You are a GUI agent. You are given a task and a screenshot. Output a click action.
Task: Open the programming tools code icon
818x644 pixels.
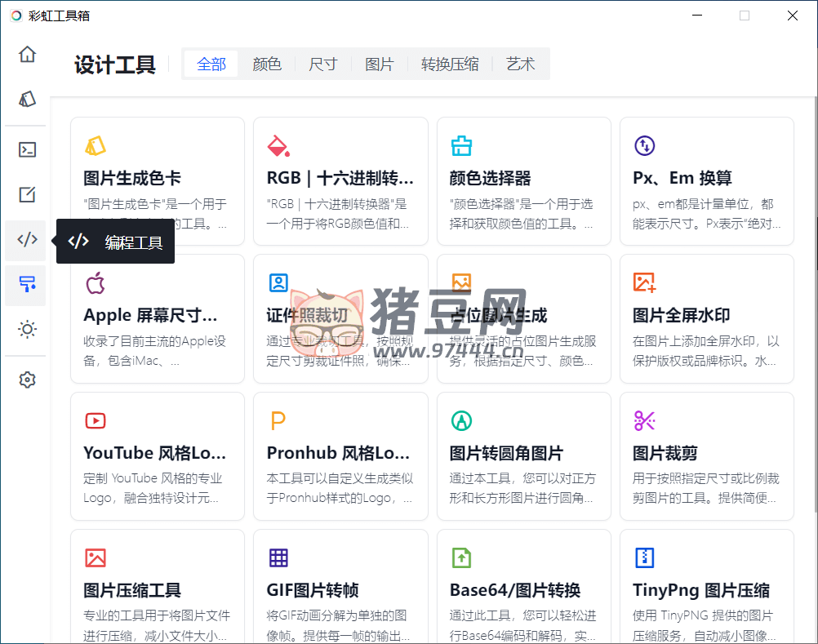click(x=28, y=240)
